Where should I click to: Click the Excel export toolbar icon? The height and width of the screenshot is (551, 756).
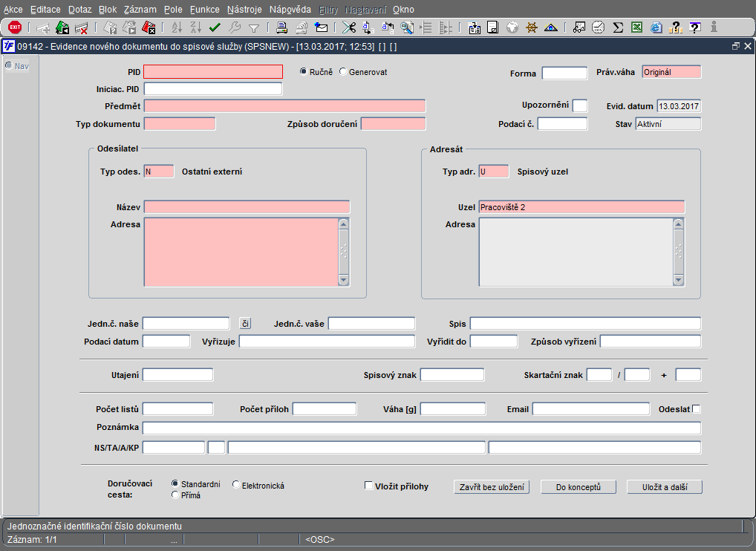click(636, 27)
